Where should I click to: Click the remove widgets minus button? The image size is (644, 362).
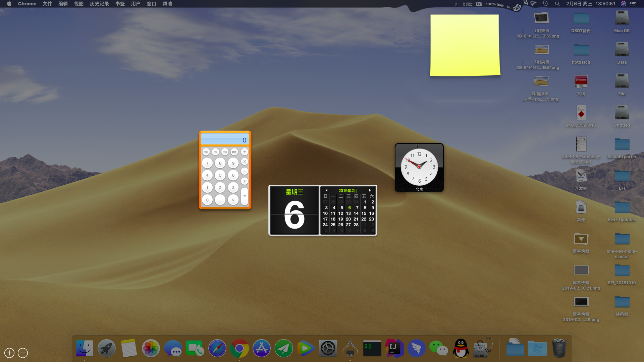[x=23, y=353]
